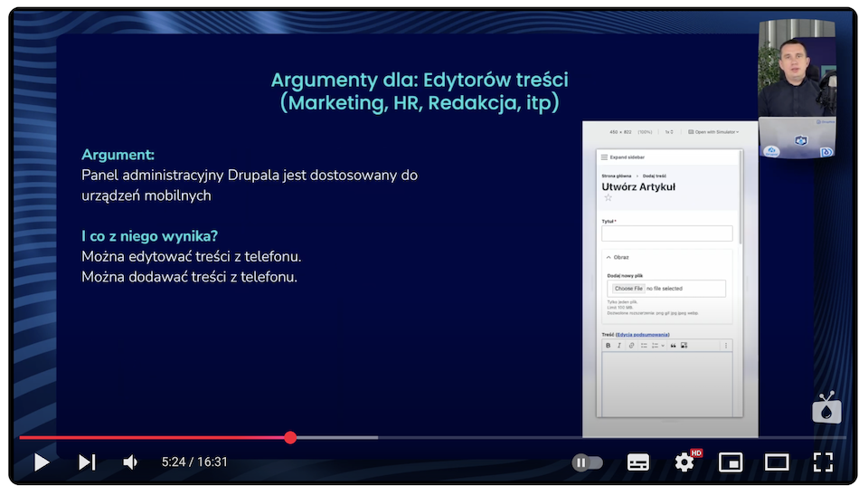Click the slide title Argumenty dla: Edytorów treści
The width and height of the screenshot is (868, 495).
420,81
